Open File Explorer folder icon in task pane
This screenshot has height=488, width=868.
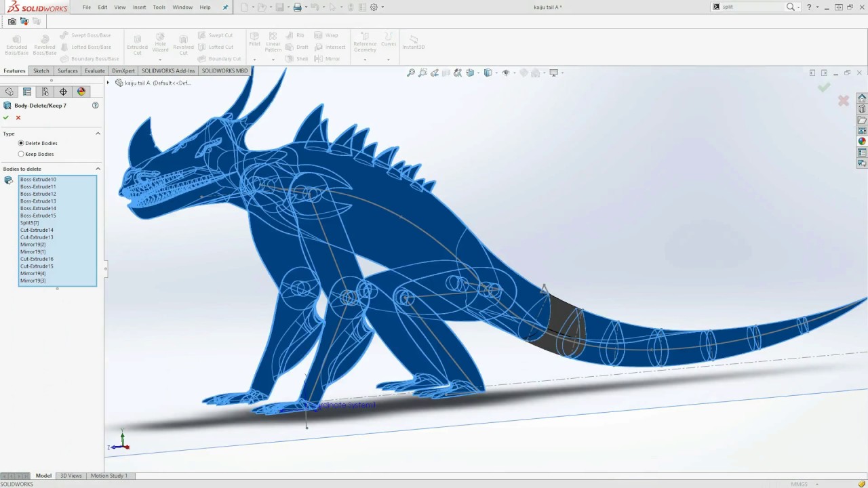tap(862, 120)
